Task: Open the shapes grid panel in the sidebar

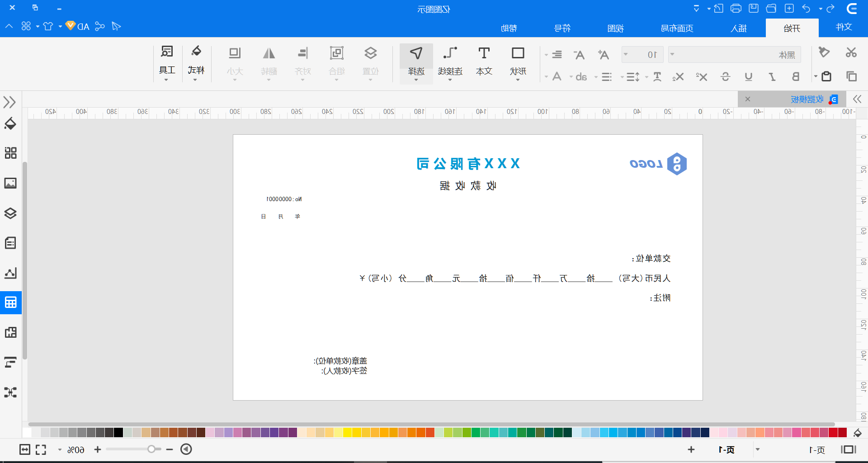Action: click(x=10, y=153)
